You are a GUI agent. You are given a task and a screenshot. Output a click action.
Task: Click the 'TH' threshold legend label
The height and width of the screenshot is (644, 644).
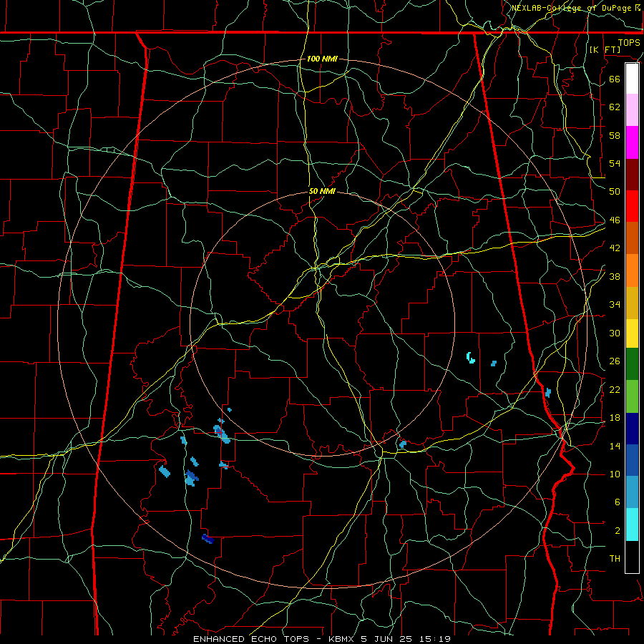pyautogui.click(x=615, y=559)
